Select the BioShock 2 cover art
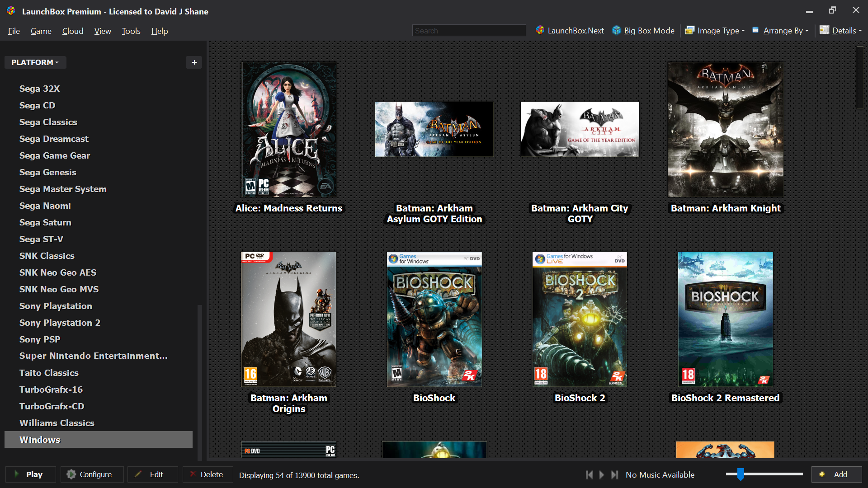The height and width of the screenshot is (488, 868). pyautogui.click(x=580, y=319)
